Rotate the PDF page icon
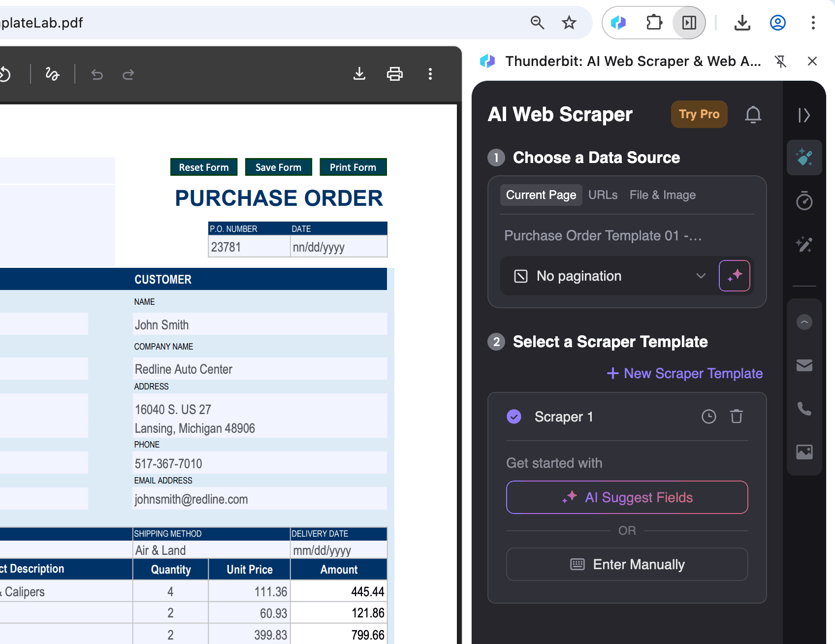835x644 pixels. [4, 74]
